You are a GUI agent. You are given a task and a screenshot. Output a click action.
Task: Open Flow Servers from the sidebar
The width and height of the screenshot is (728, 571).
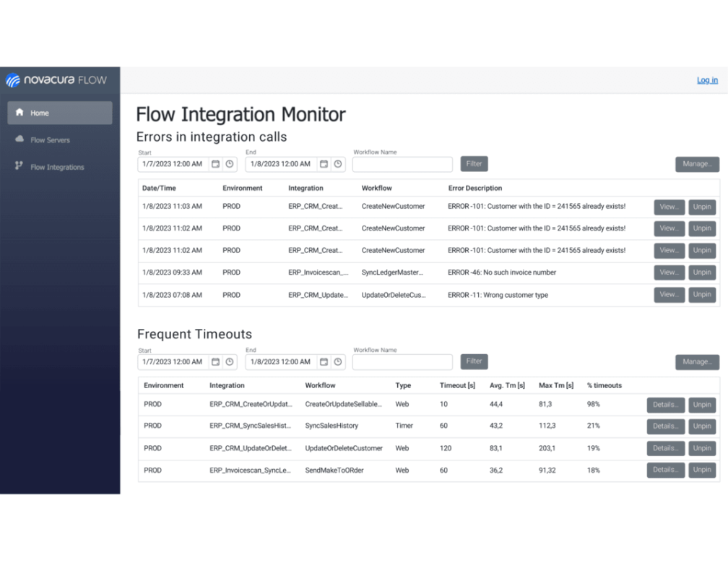coord(50,140)
